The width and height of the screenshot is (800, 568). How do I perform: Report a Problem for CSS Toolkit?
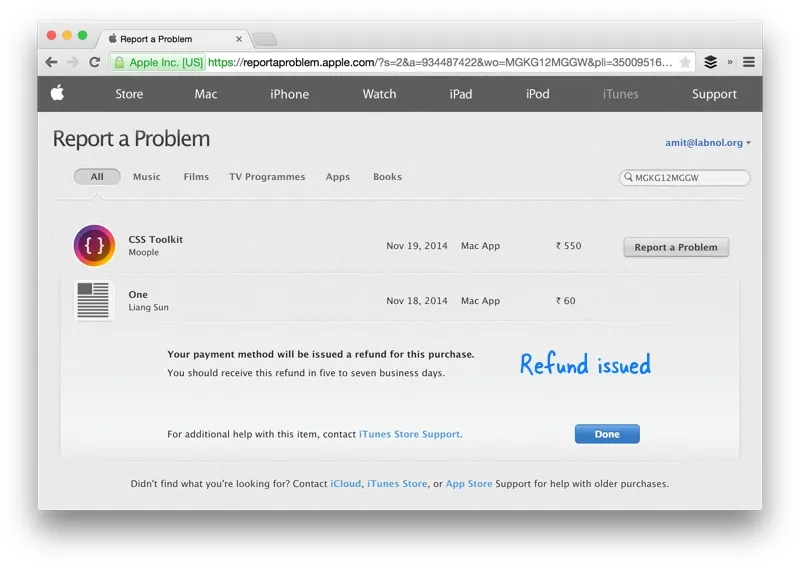click(676, 247)
